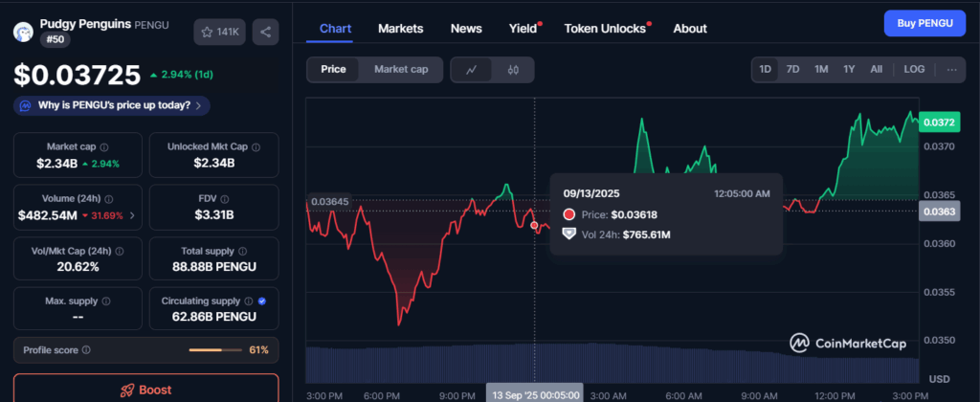Viewport: 980px width, 402px height.
Task: Click the info icon beside Max. supply
Action: (105, 301)
